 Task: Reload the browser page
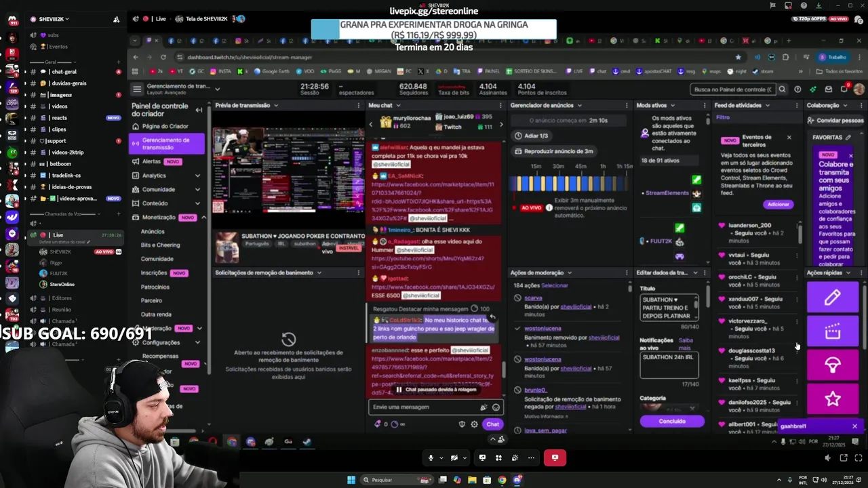[163, 58]
